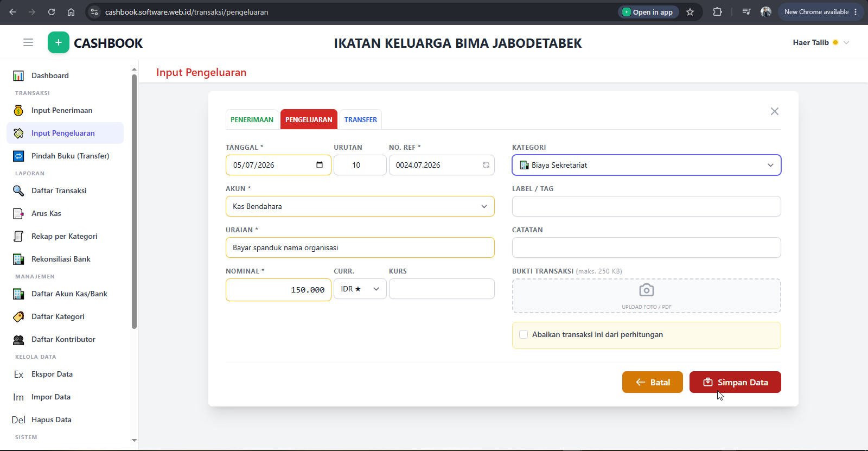The image size is (868, 451).
Task: View site information icon in address bar
Action: click(94, 12)
